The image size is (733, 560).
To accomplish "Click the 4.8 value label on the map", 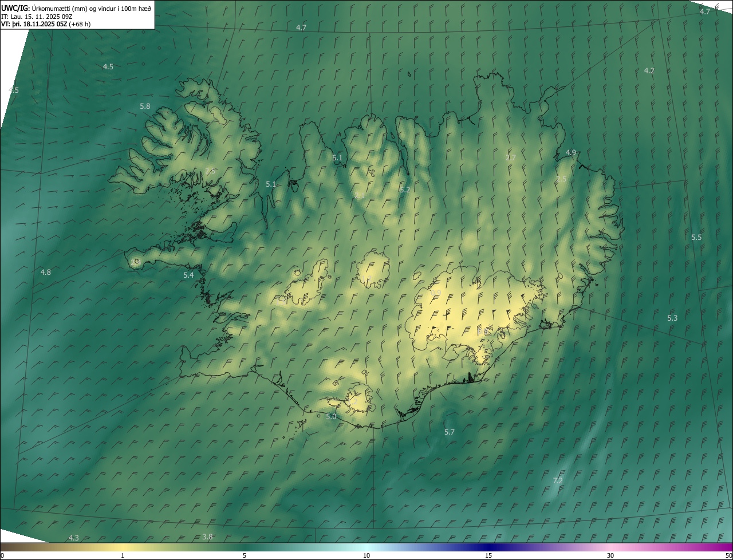I will coord(46,273).
